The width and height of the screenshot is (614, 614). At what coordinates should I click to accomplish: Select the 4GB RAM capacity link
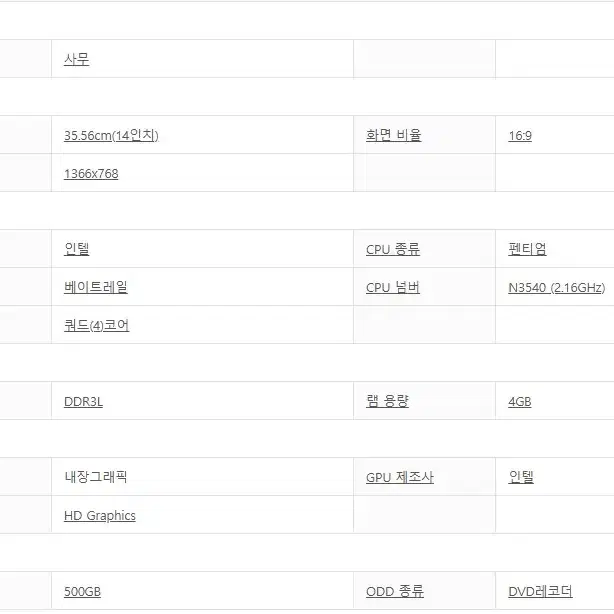pos(520,402)
